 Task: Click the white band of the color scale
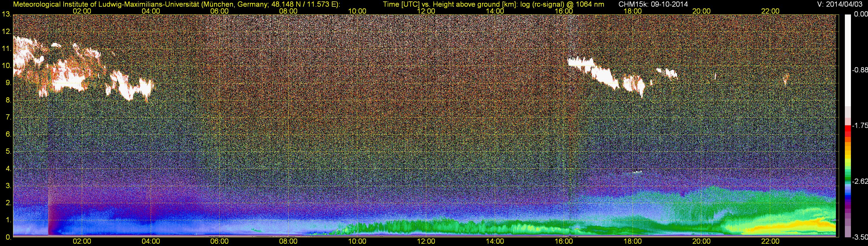point(847,60)
